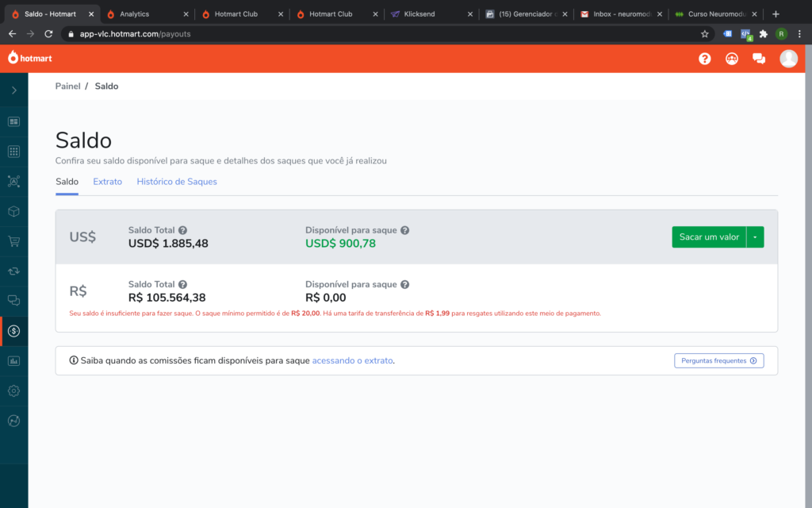The height and width of the screenshot is (508, 812).
Task: Expand the left sidebar with chevron arrow
Action: (13, 90)
